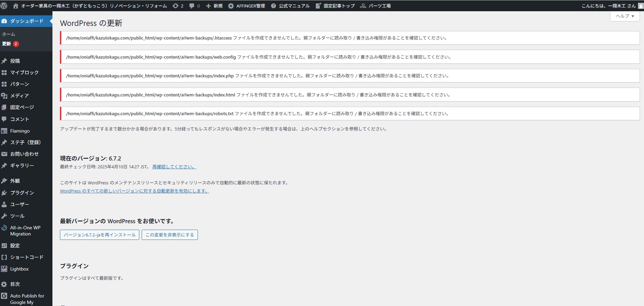Click the プラグインはすべて最新版です text

pos(92,278)
